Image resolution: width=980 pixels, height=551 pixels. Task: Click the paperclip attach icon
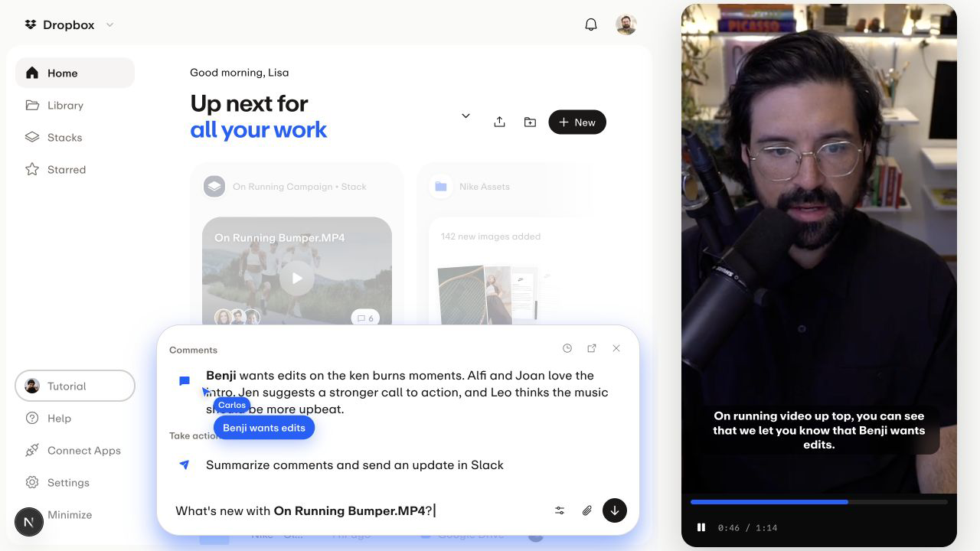[587, 510]
